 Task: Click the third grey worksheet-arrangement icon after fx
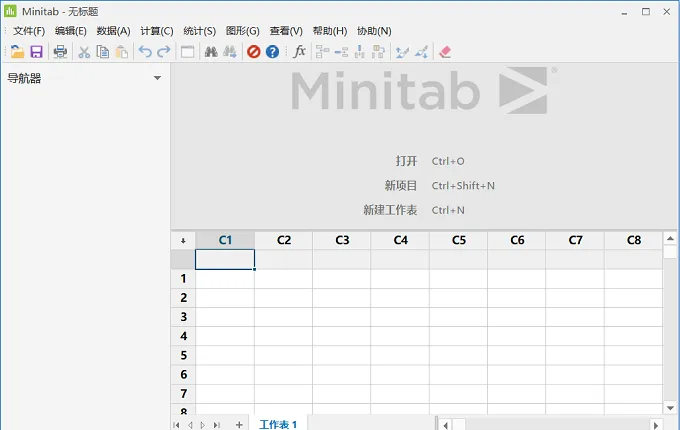(360, 52)
